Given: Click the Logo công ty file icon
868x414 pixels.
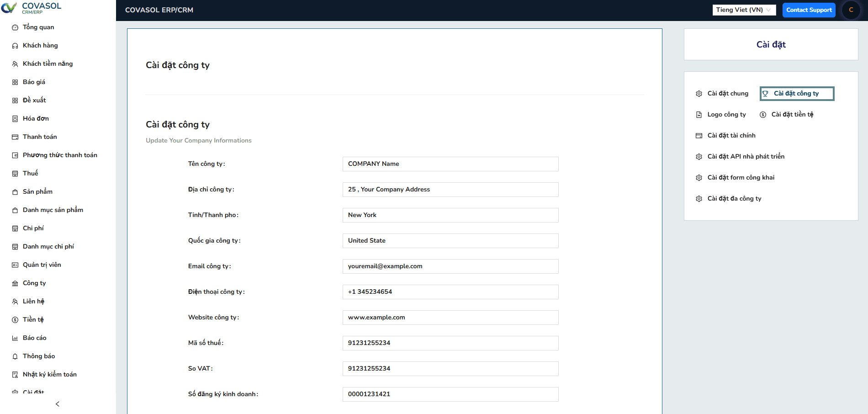Looking at the screenshot, I should 699,114.
